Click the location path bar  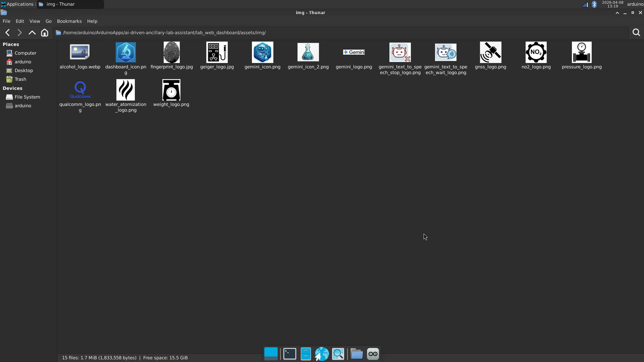pyautogui.click(x=341, y=33)
